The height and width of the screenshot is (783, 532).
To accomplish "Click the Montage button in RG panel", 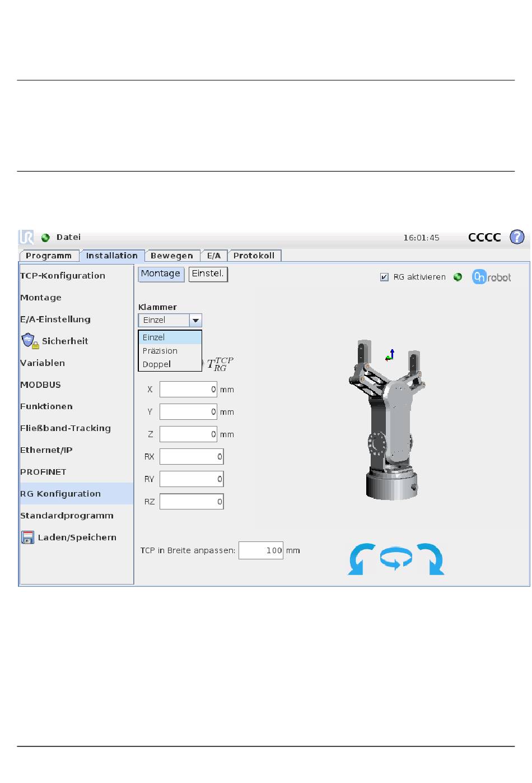I will coord(161,274).
